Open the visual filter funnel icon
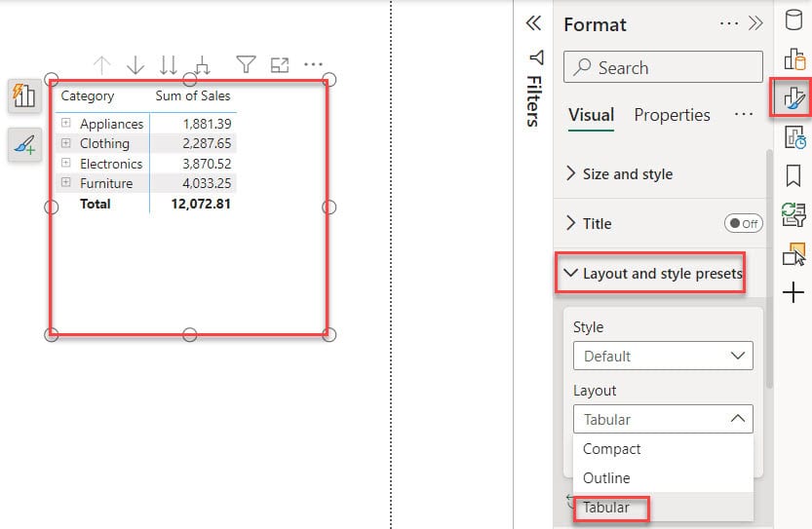This screenshot has height=529, width=812. coord(246,64)
